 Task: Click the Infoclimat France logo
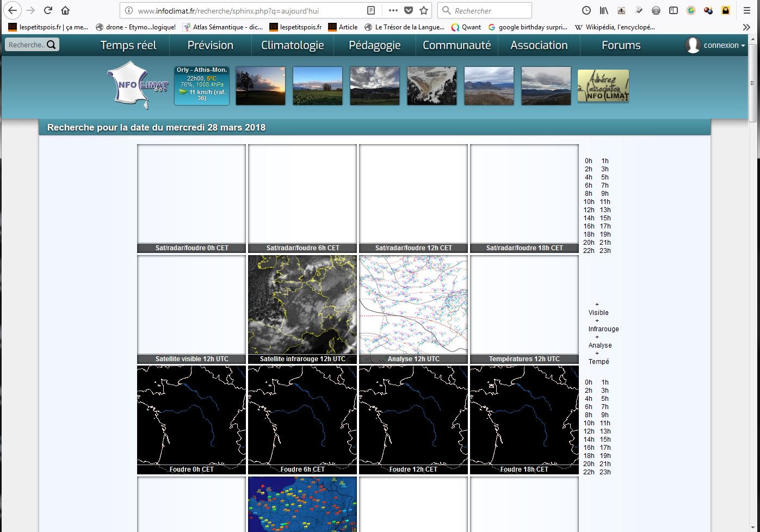point(138,85)
